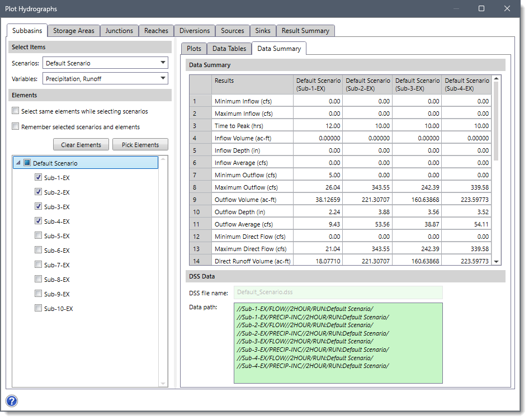Select row 1 Minimum Inflow (cfs)
Screen dimensions: 529x420
(x=340, y=101)
